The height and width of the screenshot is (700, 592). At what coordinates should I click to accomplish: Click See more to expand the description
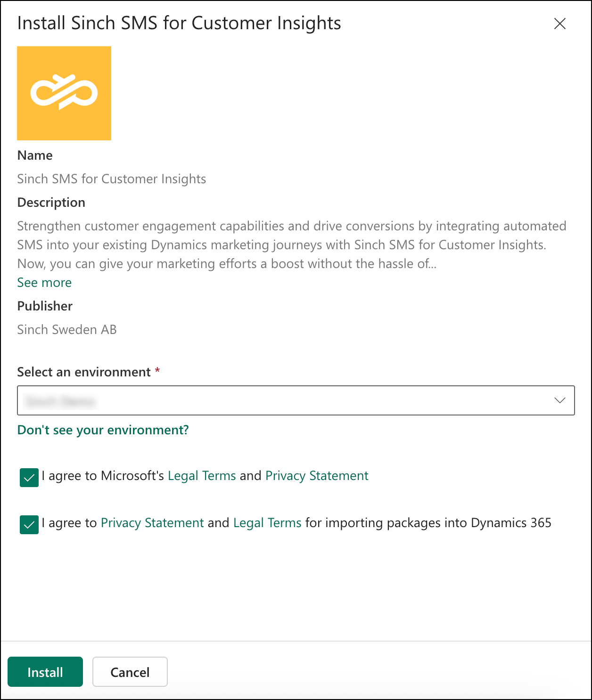click(x=44, y=282)
